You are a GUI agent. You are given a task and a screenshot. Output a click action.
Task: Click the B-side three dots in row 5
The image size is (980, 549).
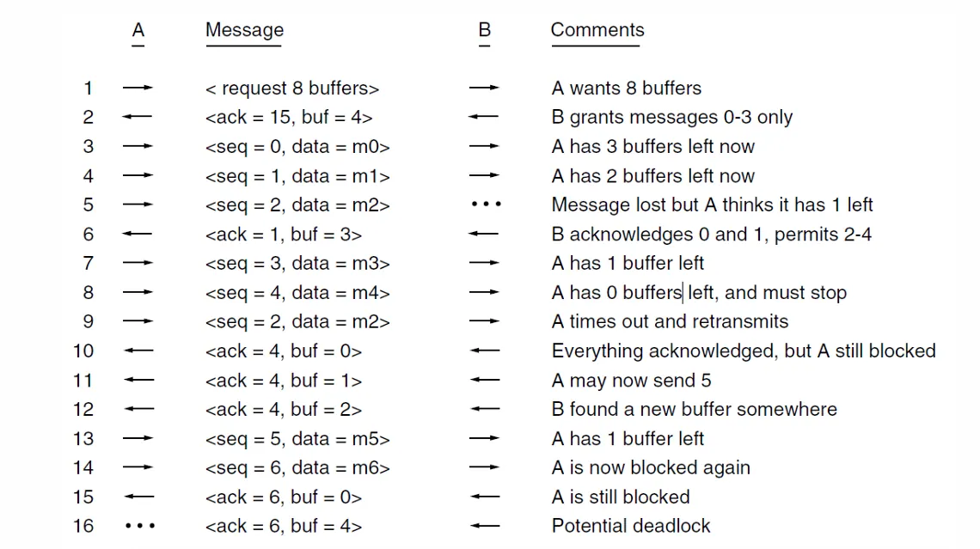[485, 205]
